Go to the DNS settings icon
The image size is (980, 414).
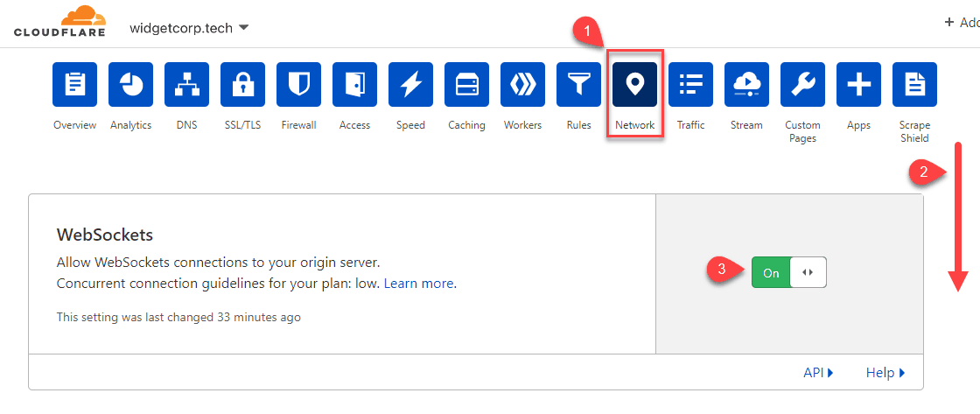click(186, 85)
